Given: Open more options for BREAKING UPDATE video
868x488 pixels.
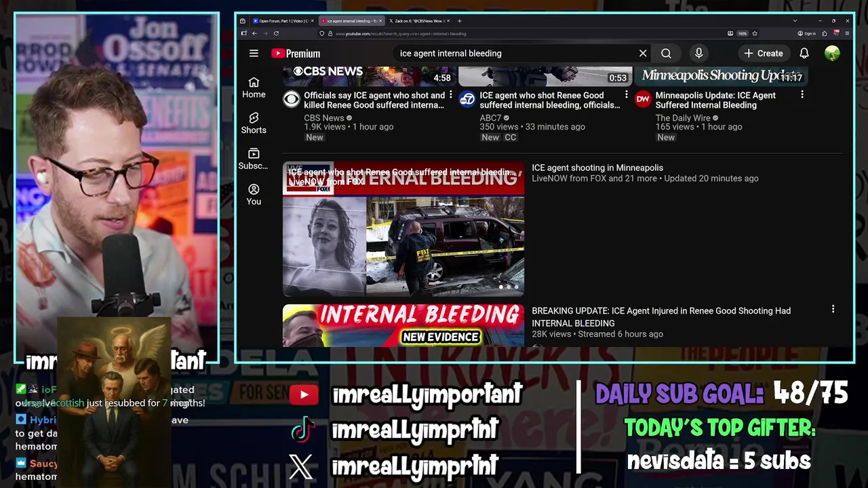Looking at the screenshot, I should pyautogui.click(x=833, y=309).
